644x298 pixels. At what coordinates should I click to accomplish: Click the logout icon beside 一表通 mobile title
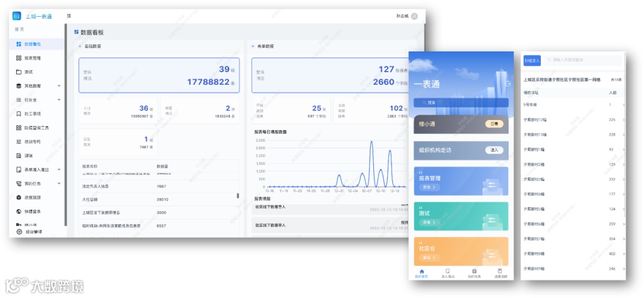[507, 84]
